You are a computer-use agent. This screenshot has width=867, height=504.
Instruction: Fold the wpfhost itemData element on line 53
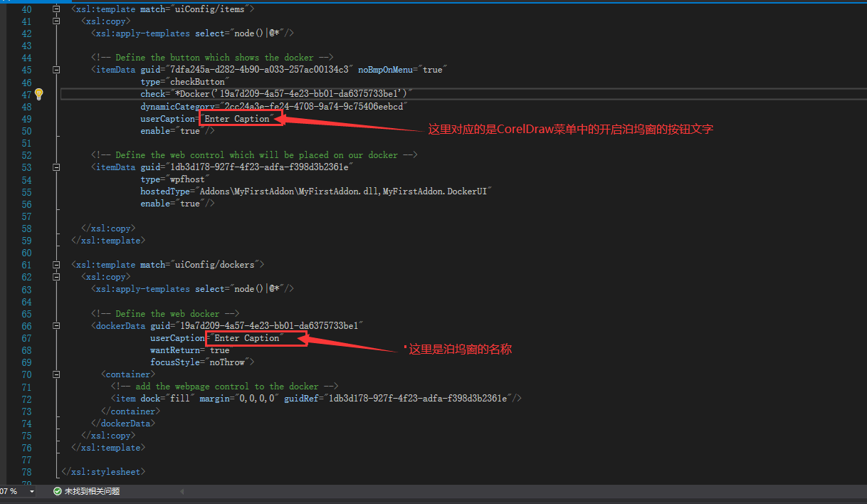click(56, 167)
